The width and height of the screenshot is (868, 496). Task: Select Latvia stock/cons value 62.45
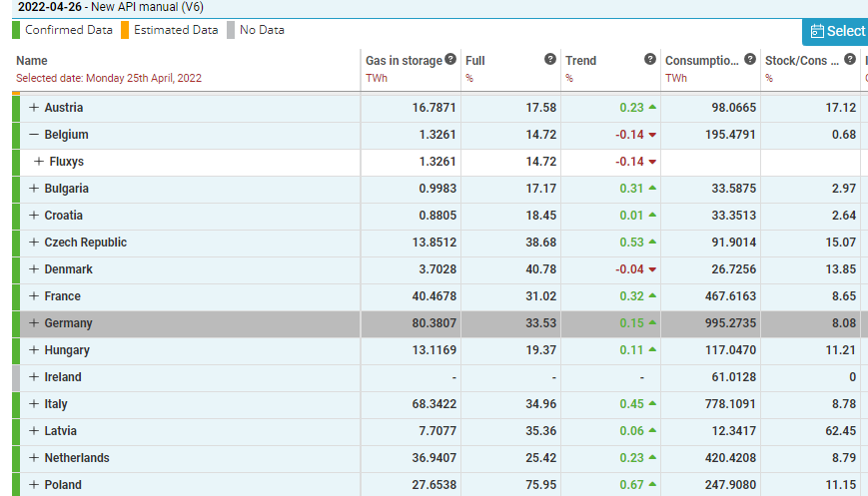840,431
